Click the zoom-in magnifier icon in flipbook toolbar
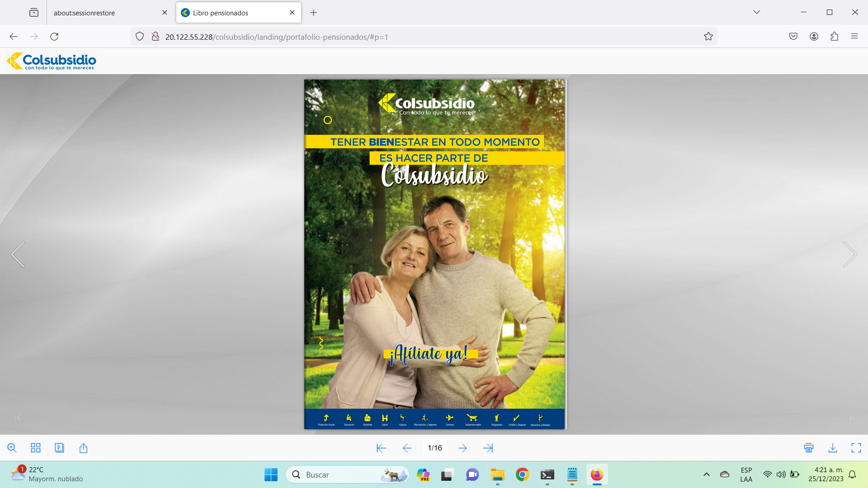Viewport: 868px width, 488px height. 12,448
